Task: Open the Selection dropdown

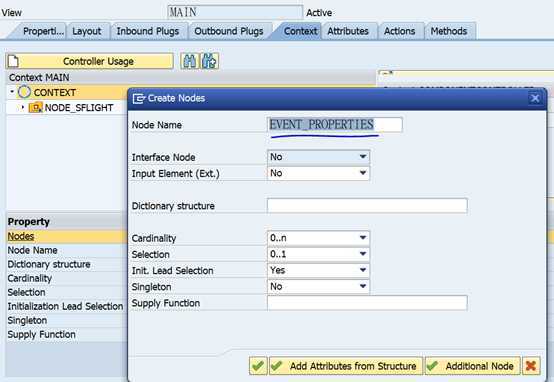Action: coord(363,254)
